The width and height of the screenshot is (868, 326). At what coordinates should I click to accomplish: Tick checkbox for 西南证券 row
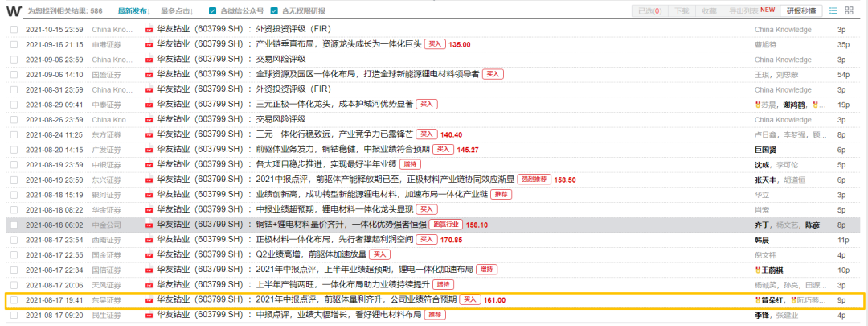coord(14,240)
